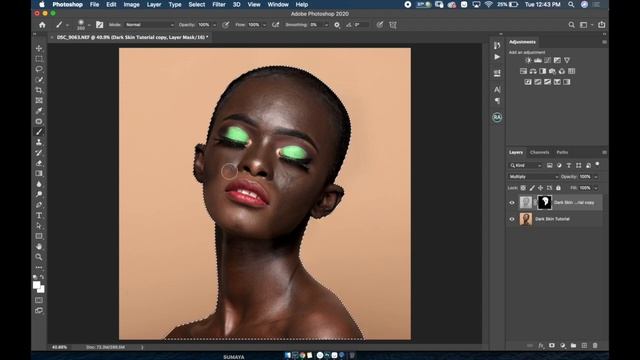Screen dimensions: 640x360
Task: Open the Filter menu
Action: click(219, 4)
